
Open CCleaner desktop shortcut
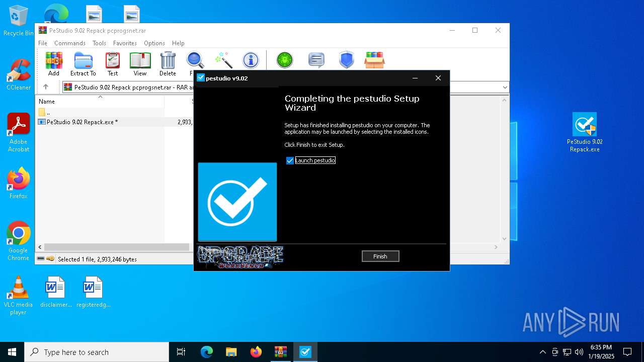(19, 74)
